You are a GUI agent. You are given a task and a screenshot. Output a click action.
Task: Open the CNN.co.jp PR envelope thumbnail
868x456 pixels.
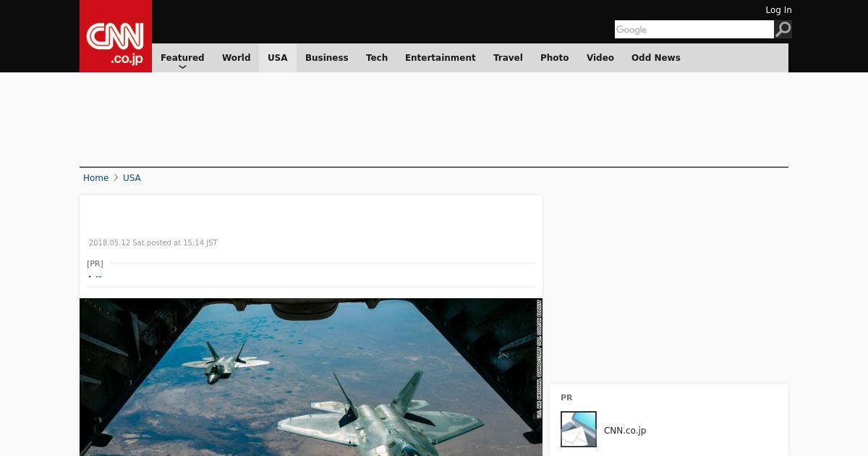579,429
